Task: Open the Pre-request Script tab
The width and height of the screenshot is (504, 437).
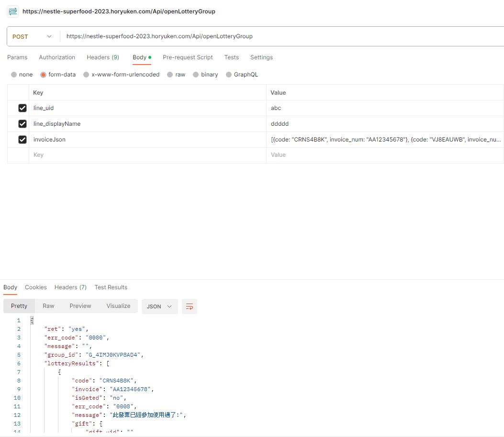Action: pos(188,57)
